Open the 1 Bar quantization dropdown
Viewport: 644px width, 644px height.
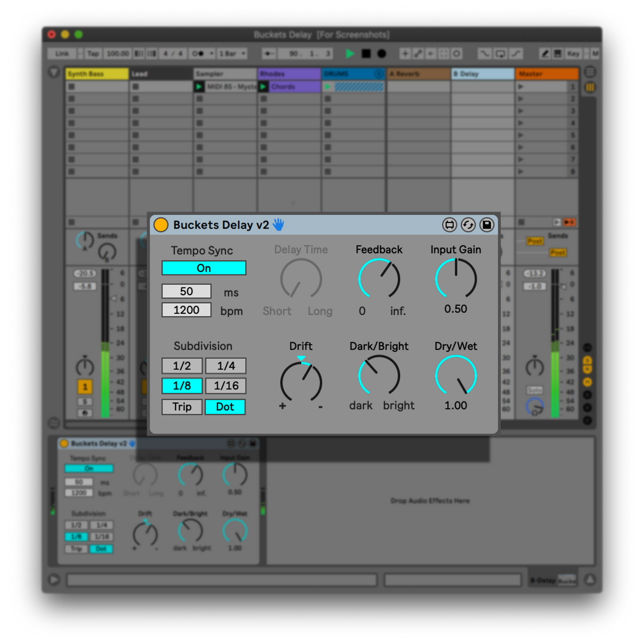(232, 54)
